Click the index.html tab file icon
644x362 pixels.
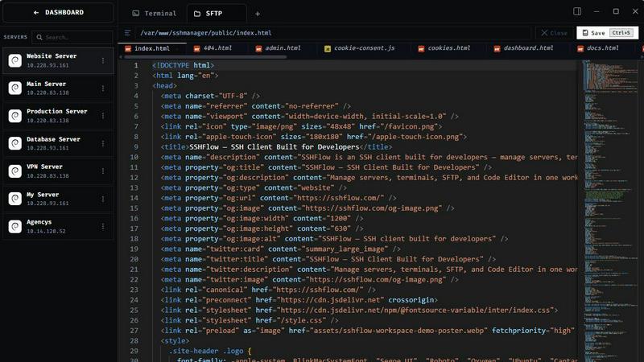(128, 49)
